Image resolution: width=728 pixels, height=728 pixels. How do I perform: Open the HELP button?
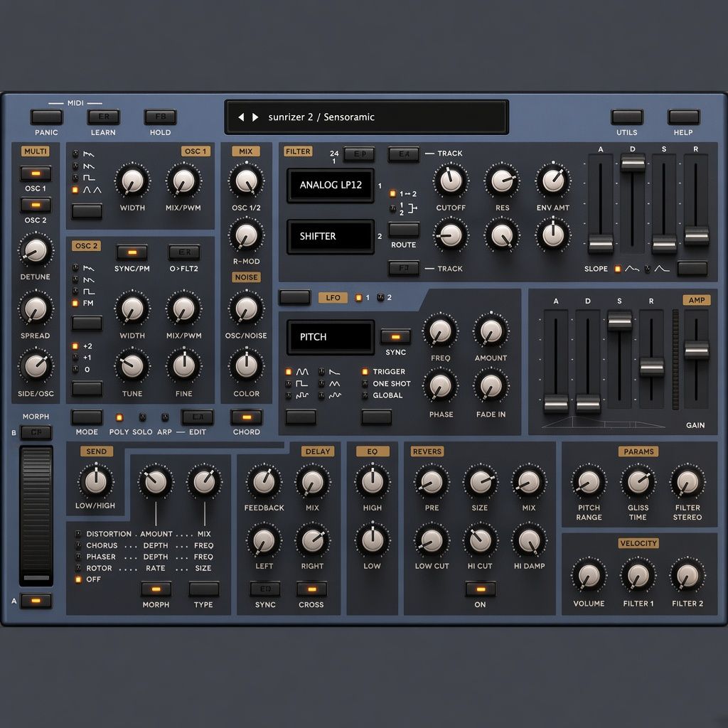coord(683,117)
